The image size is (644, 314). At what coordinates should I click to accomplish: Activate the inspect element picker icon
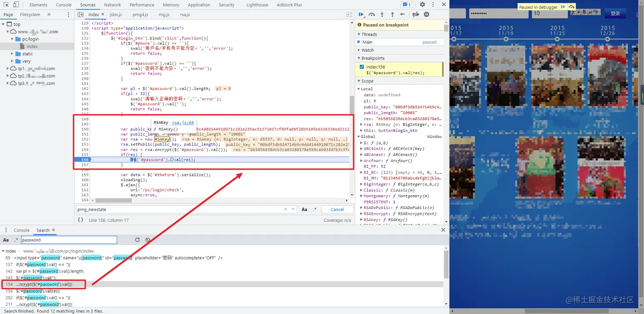click(6, 5)
